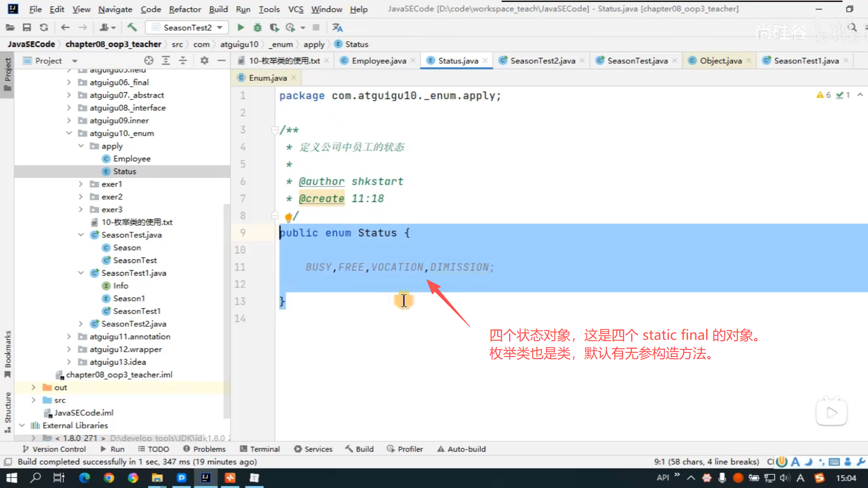Toggle fold marker at Javadoc start
Image resolution: width=868 pixels, height=488 pixels.
point(274,130)
